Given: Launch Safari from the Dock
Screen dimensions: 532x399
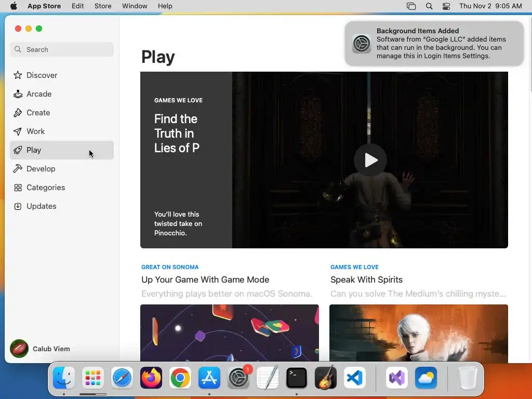Looking at the screenshot, I should click(x=122, y=378).
